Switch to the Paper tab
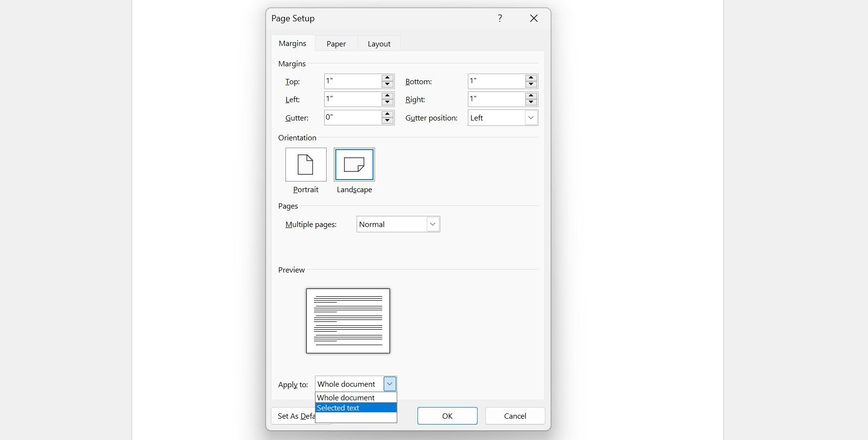 (336, 44)
